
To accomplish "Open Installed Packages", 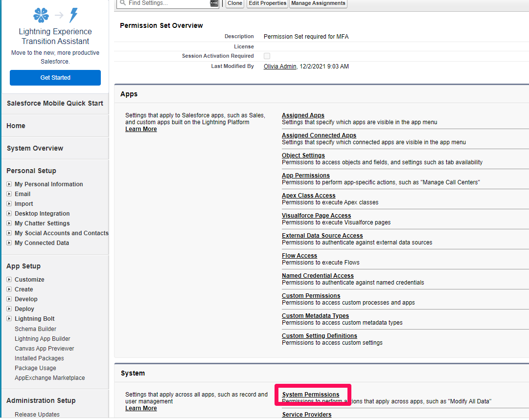I will tap(39, 358).
